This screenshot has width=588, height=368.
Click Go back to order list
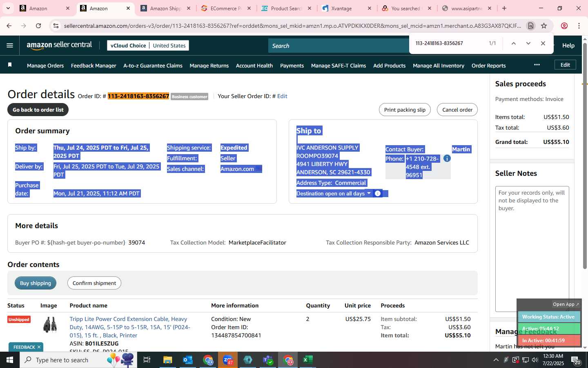38,110
